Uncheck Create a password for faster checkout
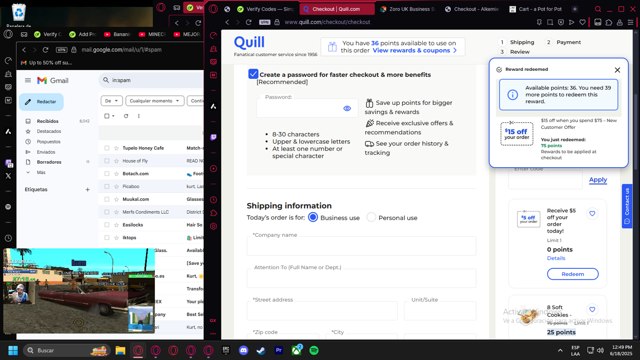640x360 pixels. tap(253, 74)
